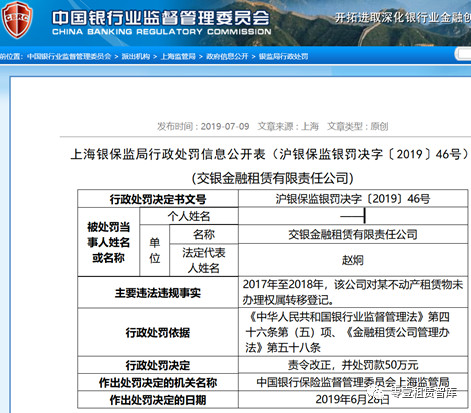
Task: Click the 行政处罚决定书文号 header cell
Action: click(x=158, y=199)
